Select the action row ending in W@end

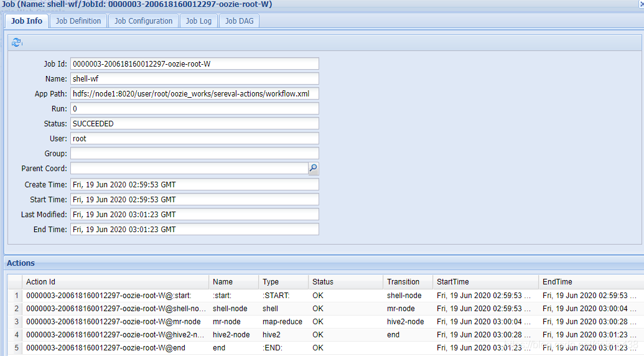tap(325, 348)
